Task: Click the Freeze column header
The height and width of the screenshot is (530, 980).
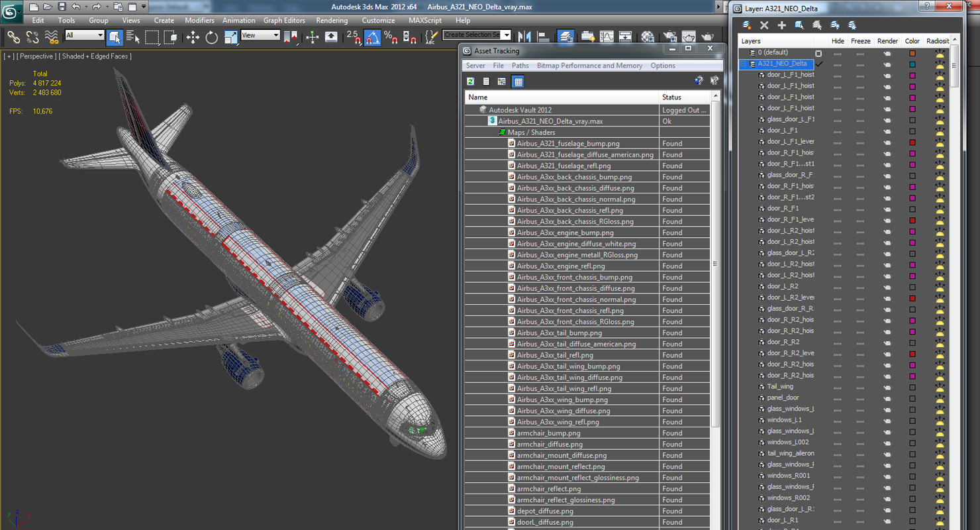Action: coord(861,41)
